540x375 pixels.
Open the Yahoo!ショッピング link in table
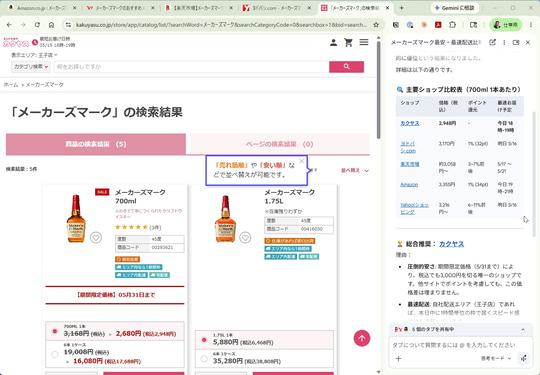click(414, 208)
